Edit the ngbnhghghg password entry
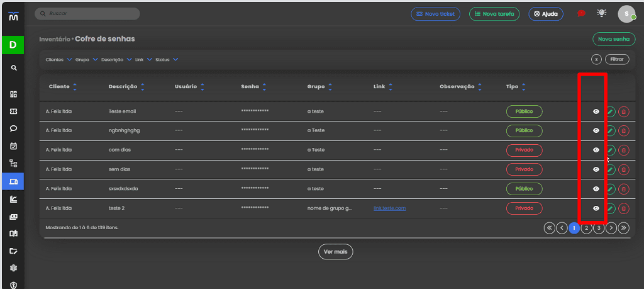Viewport: 644px width, 289px height. click(x=610, y=131)
